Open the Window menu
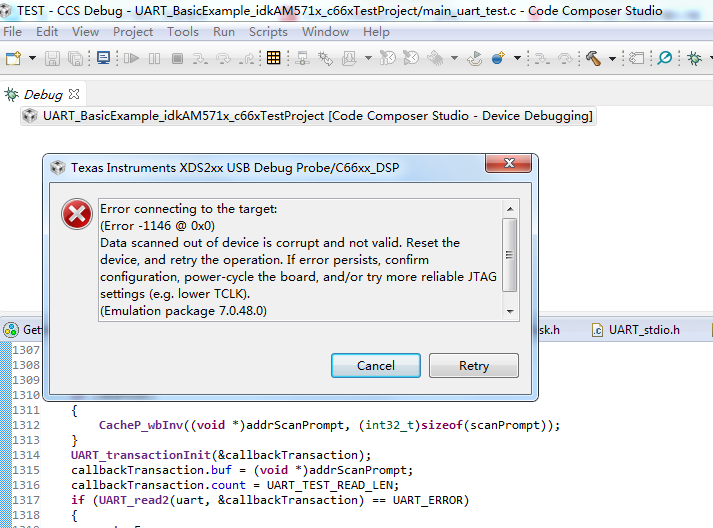 [x=326, y=32]
